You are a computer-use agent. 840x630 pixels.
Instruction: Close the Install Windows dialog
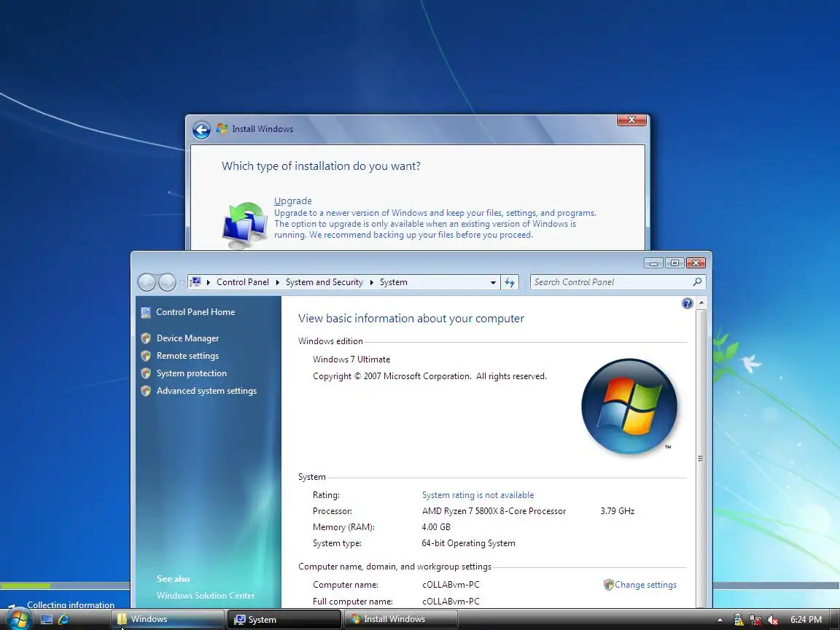631,120
